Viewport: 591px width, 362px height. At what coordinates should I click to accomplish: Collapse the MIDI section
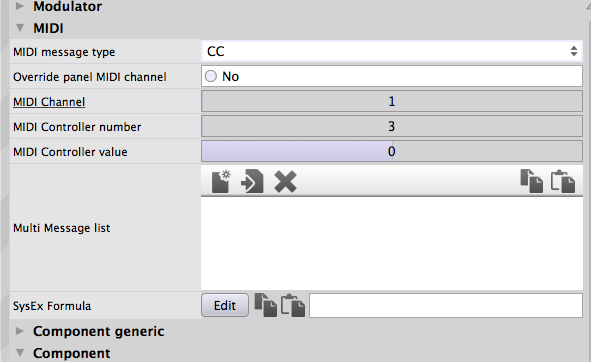[x=20, y=28]
